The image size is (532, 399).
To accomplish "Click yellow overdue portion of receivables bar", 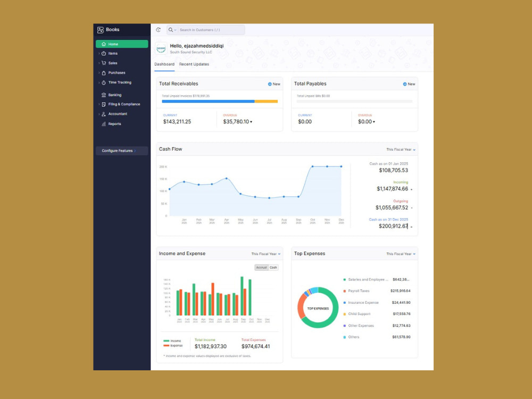I will tap(267, 102).
